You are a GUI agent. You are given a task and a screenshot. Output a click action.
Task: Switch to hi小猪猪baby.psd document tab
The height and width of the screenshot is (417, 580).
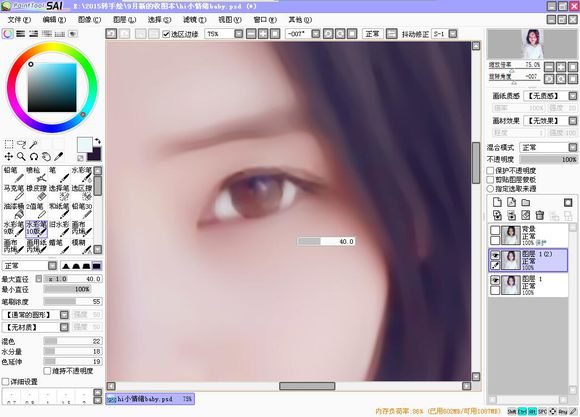pos(150,399)
